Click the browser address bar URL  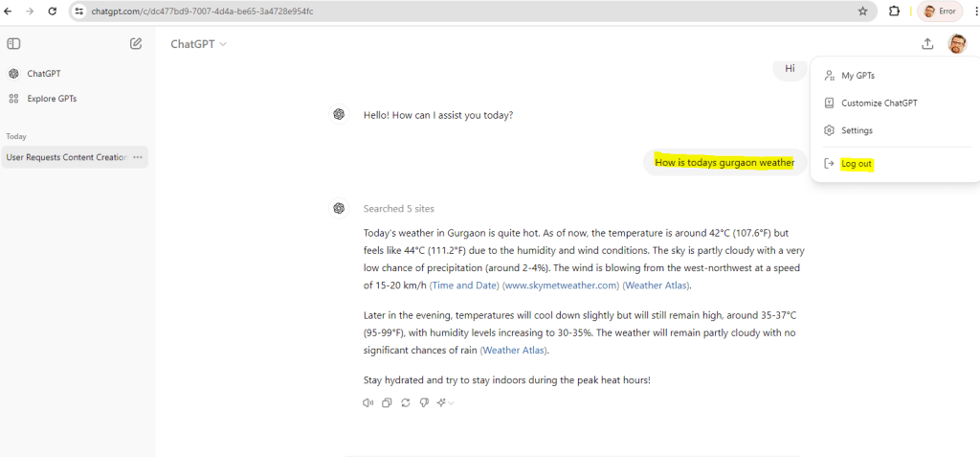click(x=383, y=11)
